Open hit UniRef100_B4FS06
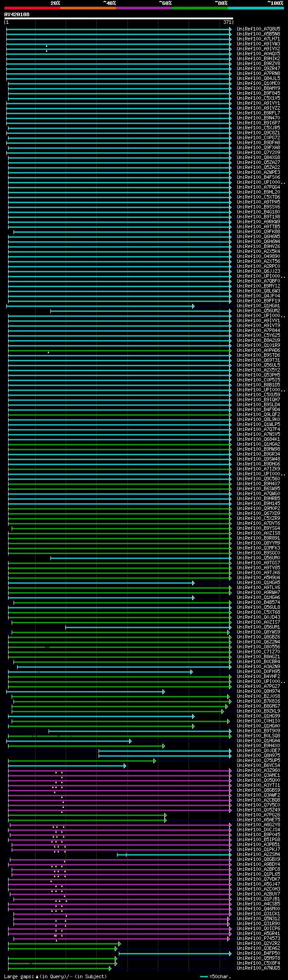This screenshot has width=288, height=980. point(258,177)
